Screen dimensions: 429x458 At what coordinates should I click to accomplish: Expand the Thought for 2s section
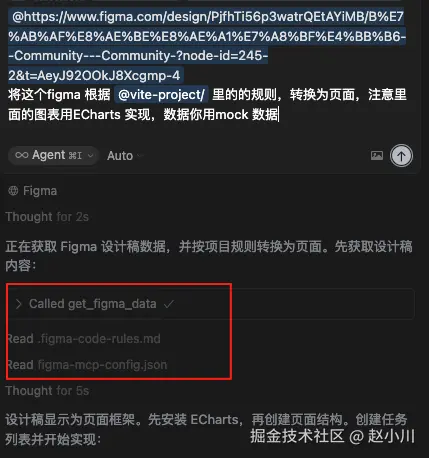click(47, 217)
